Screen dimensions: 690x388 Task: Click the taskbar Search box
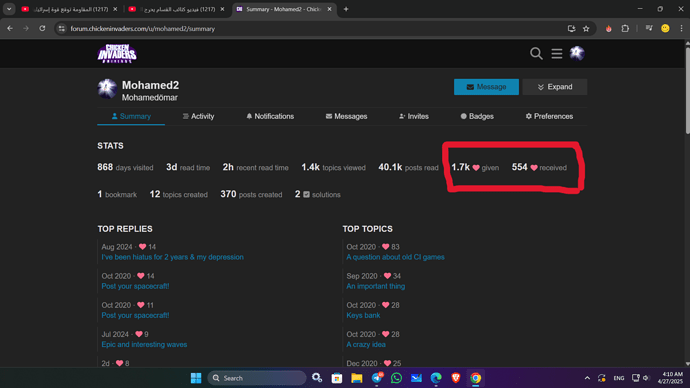pyautogui.click(x=257, y=378)
